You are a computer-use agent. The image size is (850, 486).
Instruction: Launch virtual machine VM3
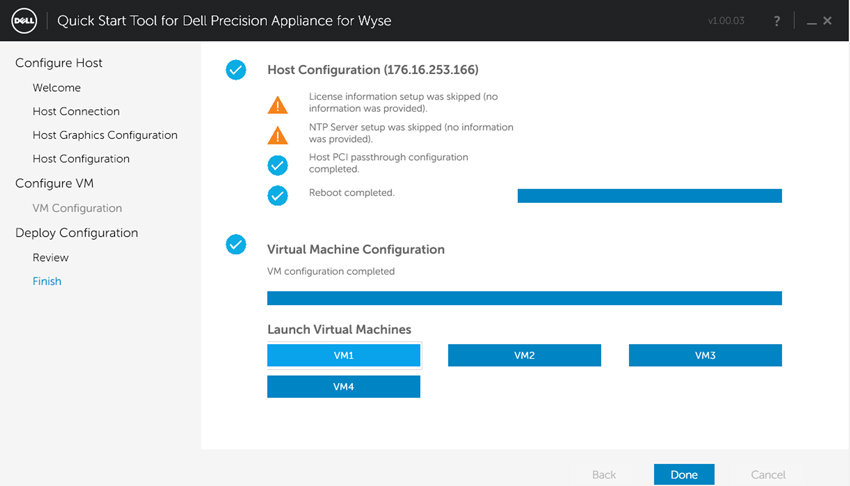tap(705, 355)
